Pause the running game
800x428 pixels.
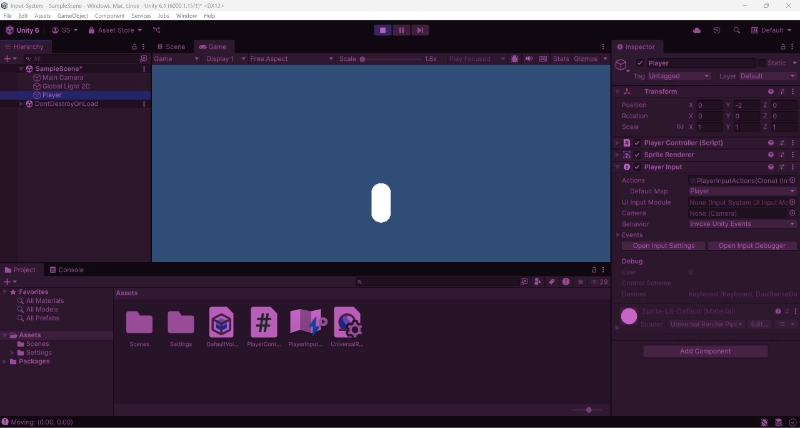(x=401, y=30)
